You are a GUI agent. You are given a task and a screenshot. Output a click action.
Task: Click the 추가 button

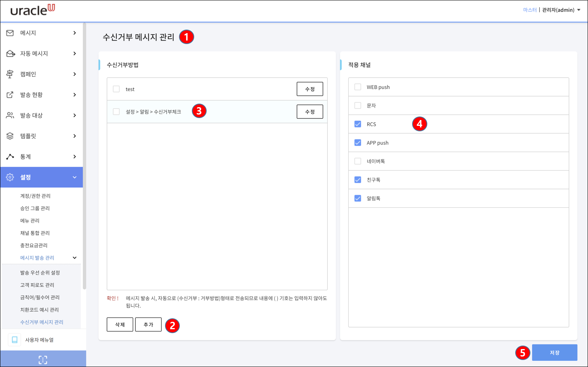pos(148,325)
